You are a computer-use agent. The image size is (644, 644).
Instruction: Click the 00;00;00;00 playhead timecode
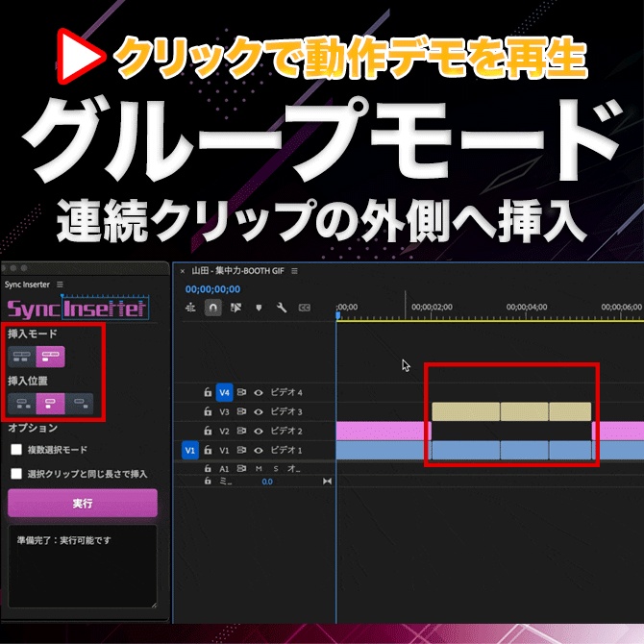click(x=212, y=289)
